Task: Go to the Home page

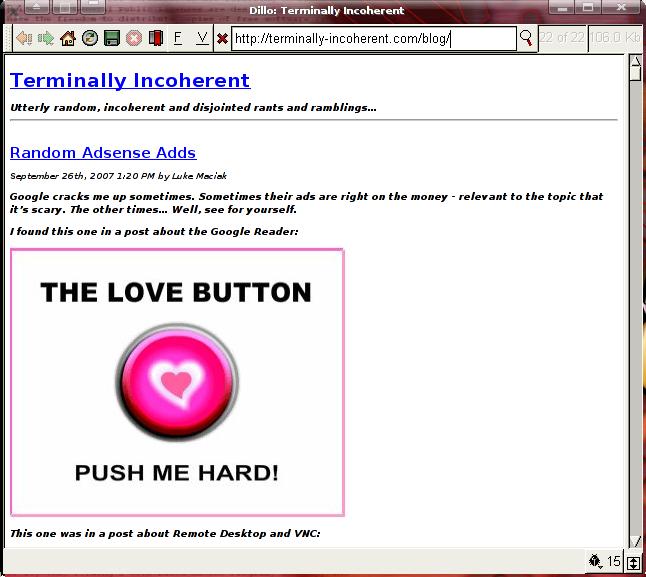Action: click(x=68, y=38)
